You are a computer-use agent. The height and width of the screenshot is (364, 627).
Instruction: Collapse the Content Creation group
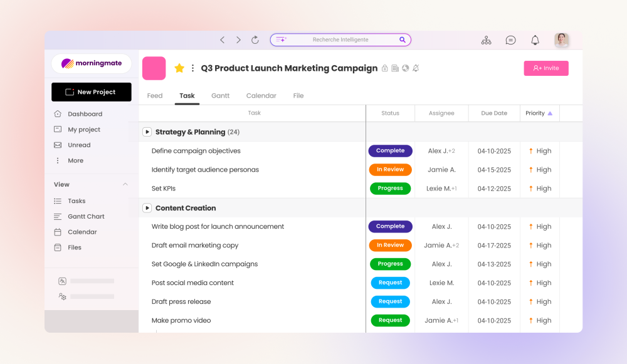coord(147,208)
